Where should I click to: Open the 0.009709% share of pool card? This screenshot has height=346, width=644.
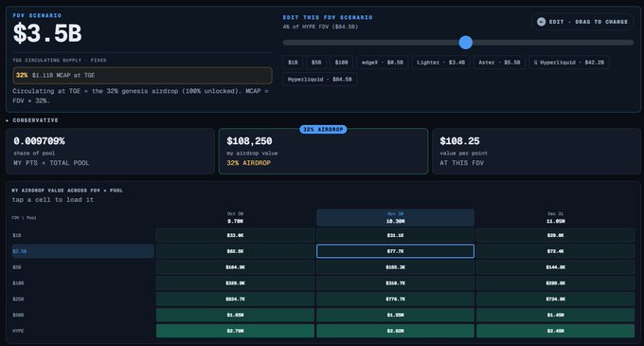click(110, 152)
